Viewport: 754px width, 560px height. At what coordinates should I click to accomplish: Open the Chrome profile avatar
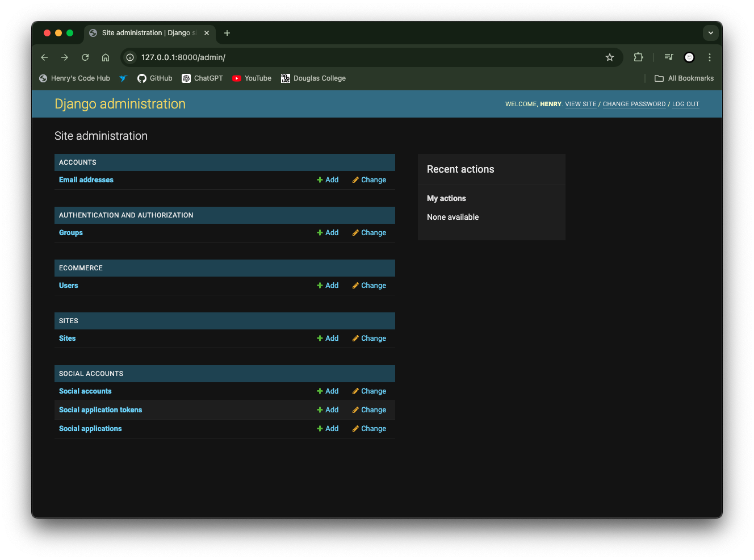coord(689,57)
